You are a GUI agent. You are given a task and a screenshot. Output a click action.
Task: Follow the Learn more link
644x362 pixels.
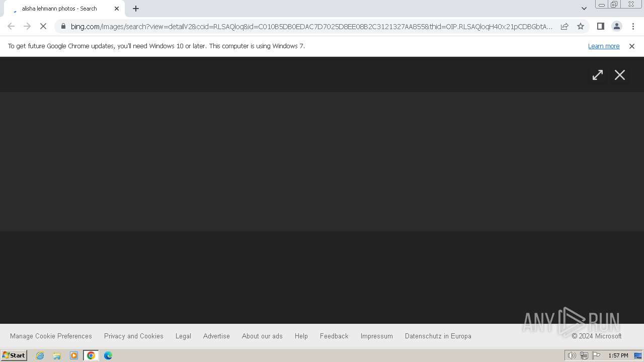604,46
